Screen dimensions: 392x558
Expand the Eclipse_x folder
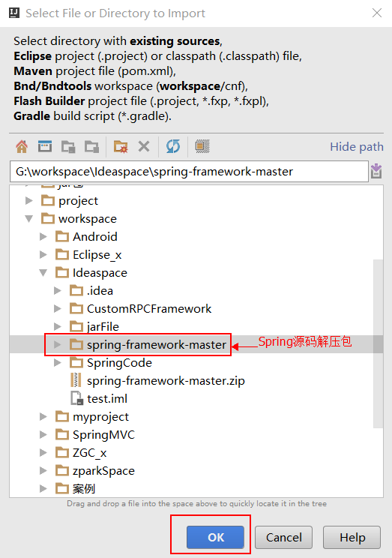43,255
